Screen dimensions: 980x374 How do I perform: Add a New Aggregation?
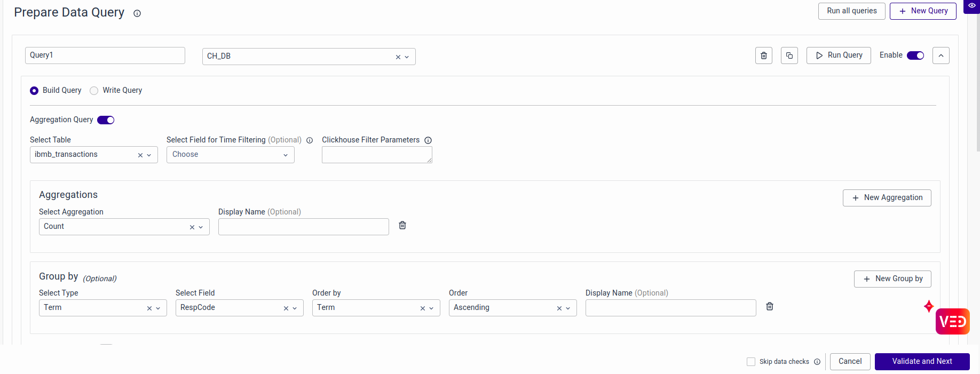click(887, 198)
